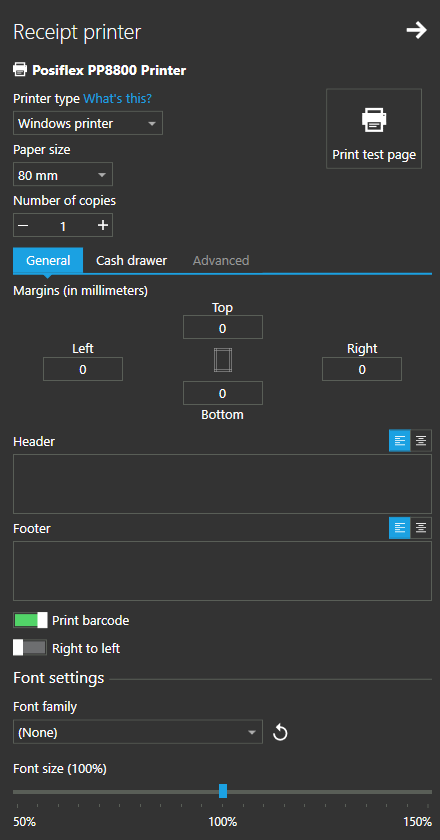
Task: Reset font family with the circular arrow icon
Action: pyautogui.click(x=280, y=732)
